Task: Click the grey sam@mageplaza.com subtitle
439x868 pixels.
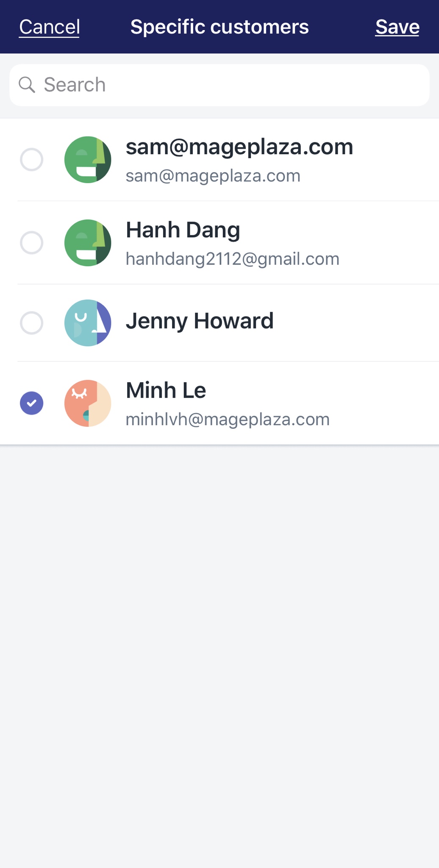Action: pos(213,176)
